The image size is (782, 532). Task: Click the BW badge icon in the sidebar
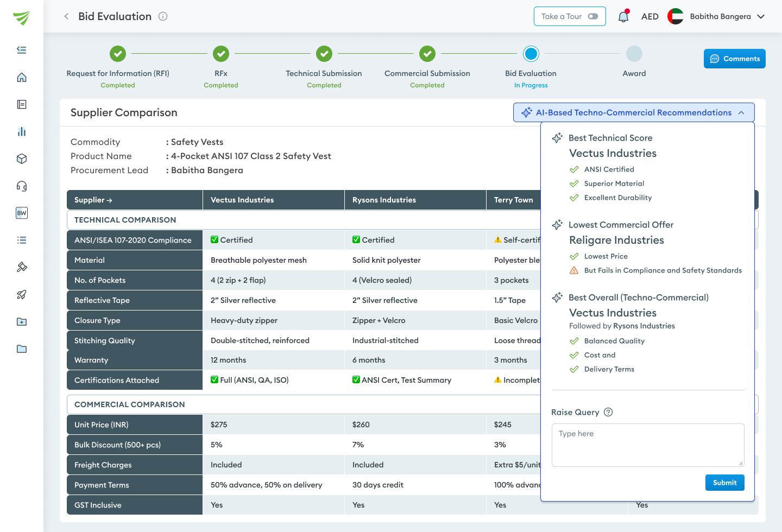point(21,213)
